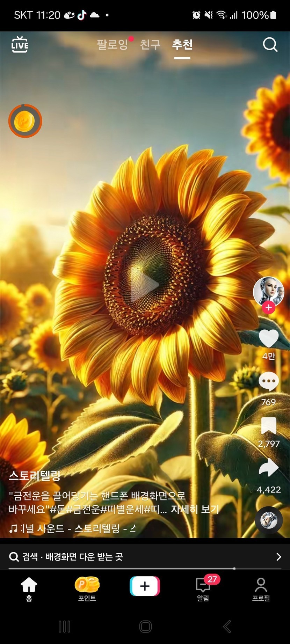Open 알림 notifications inbox
The width and height of the screenshot is (290, 644).
pos(203,589)
